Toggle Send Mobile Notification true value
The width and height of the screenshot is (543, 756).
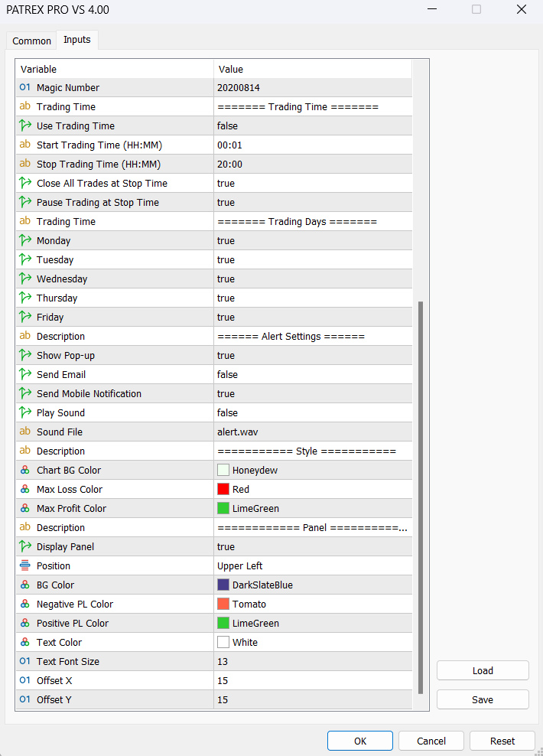click(313, 393)
